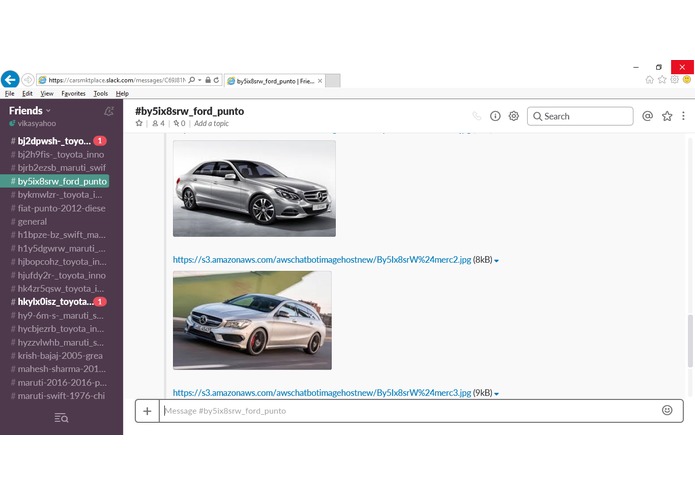Viewport: 695px width, 494px height.
Task: Open the Help menu
Action: 122,93
